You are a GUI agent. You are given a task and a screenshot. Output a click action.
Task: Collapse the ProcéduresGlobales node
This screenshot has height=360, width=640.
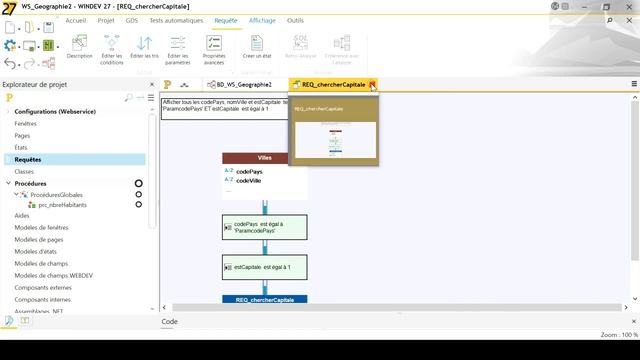point(16,195)
